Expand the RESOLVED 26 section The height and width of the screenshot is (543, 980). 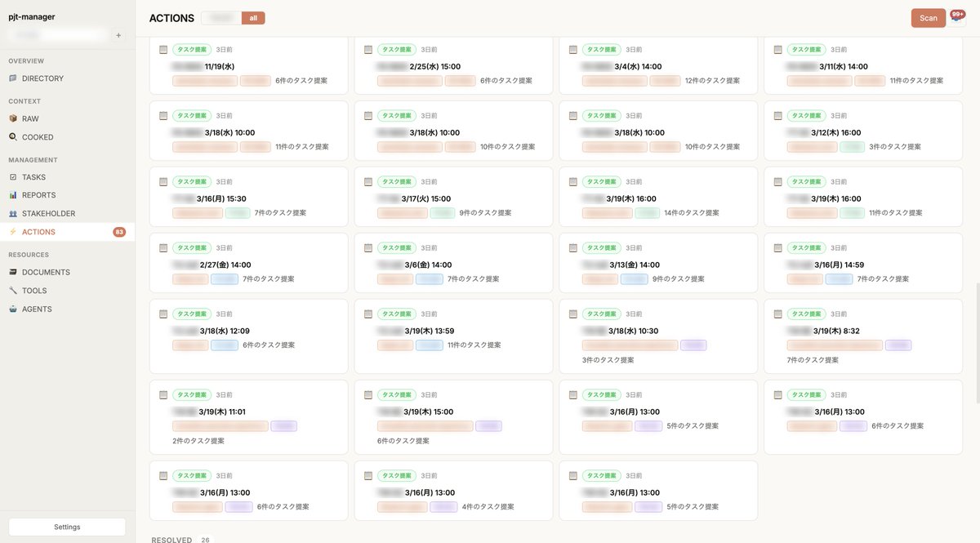point(182,540)
